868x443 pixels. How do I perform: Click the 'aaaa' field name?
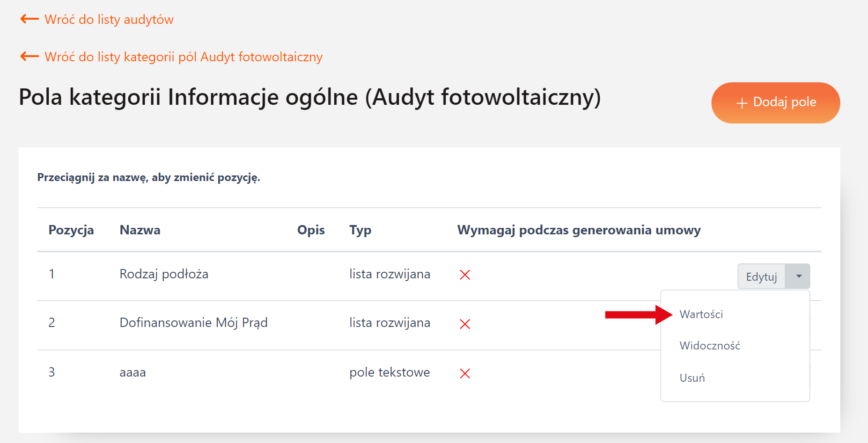(x=132, y=372)
